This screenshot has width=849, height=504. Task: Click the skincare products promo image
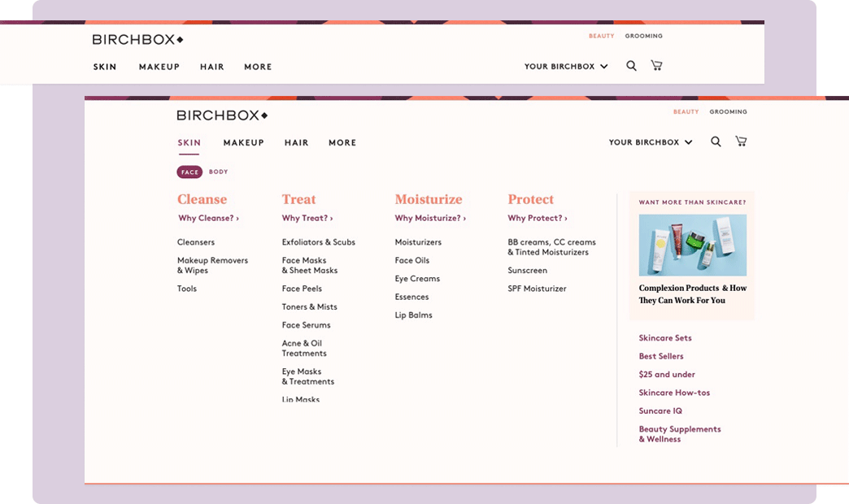(693, 245)
